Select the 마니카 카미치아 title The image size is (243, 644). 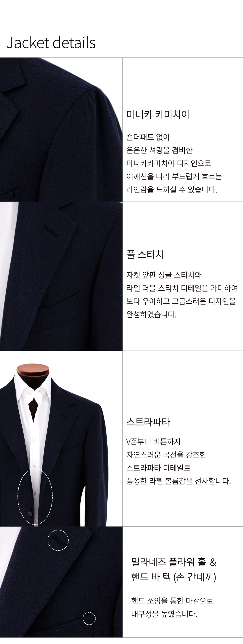(158, 115)
